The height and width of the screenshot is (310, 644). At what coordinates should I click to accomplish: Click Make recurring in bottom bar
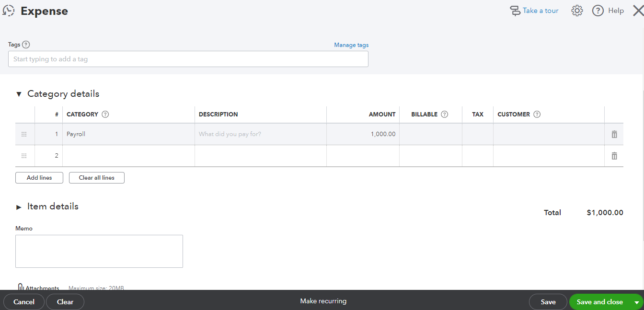[x=323, y=301]
